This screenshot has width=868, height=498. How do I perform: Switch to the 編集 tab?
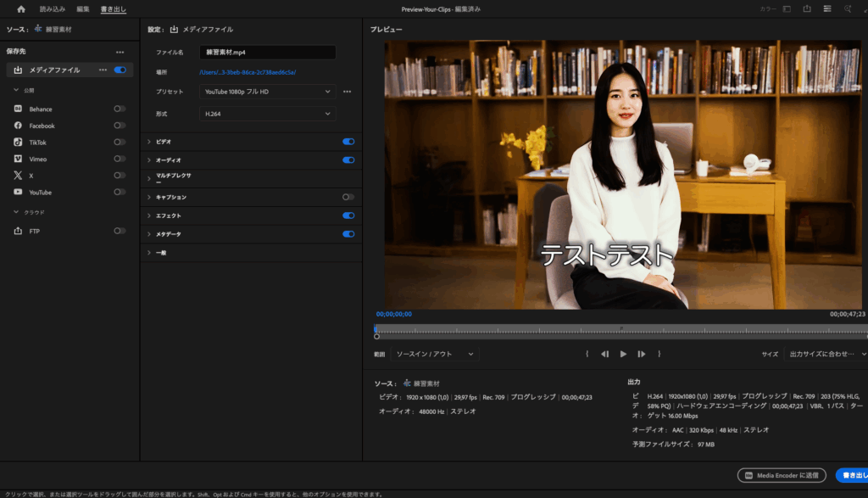[x=83, y=9]
